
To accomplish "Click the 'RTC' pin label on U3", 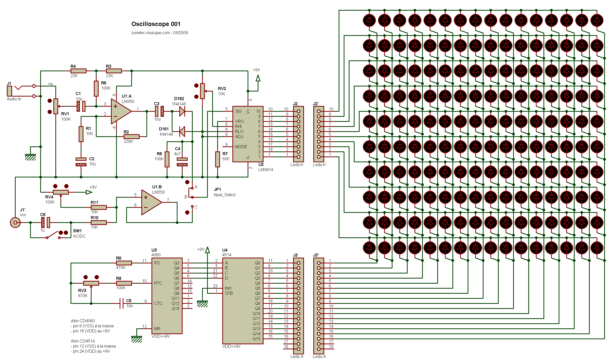I will tap(158, 283).
